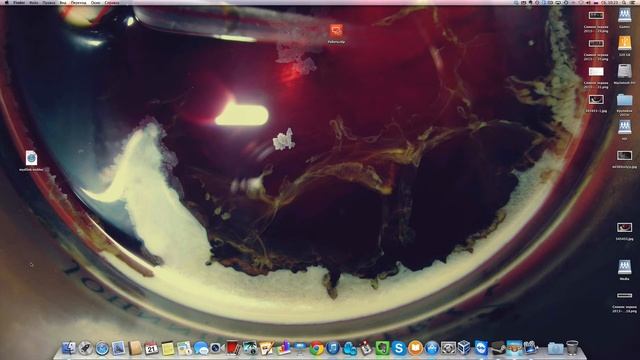Viewport: 640px width, 360px height.
Task: Open Calendar icon showing 21
Action: click(151, 348)
